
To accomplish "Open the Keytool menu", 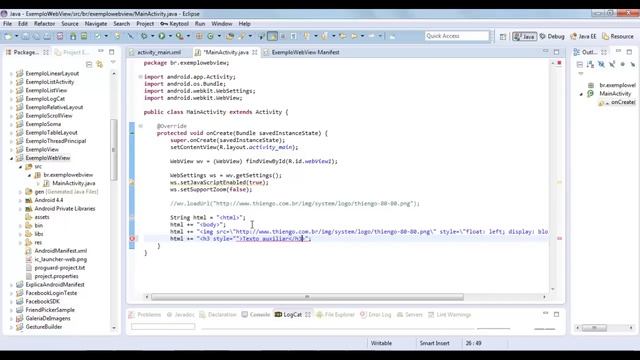I will (174, 24).
